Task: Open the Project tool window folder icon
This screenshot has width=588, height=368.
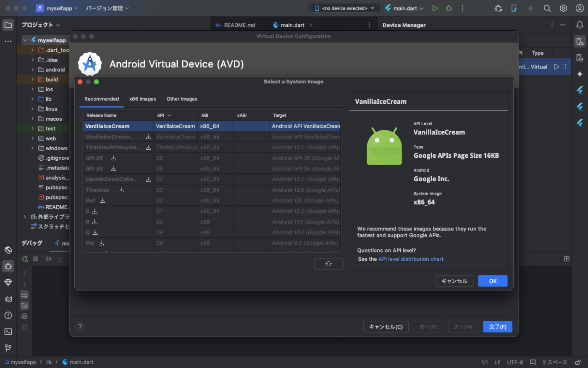Action: [x=8, y=25]
